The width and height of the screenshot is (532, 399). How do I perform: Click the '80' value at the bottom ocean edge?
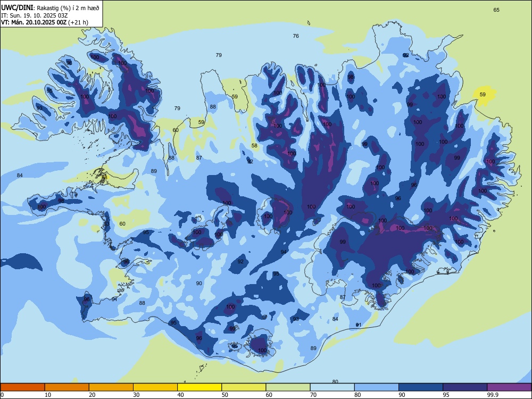point(335,381)
